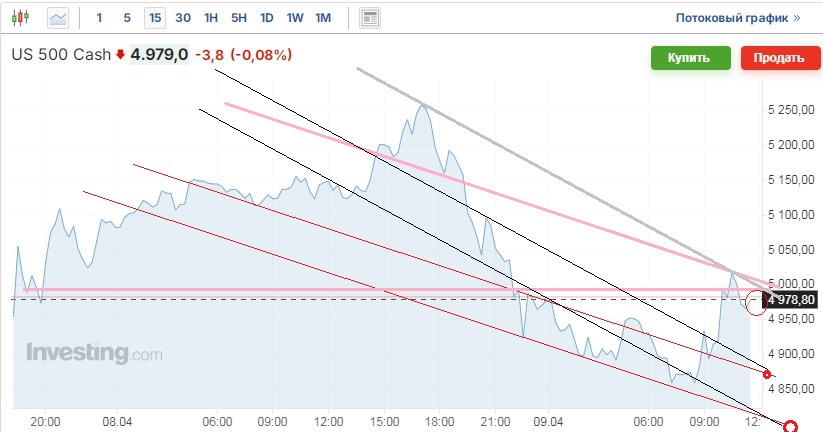
Task: Open the Потоковый график link
Action: tap(738, 18)
